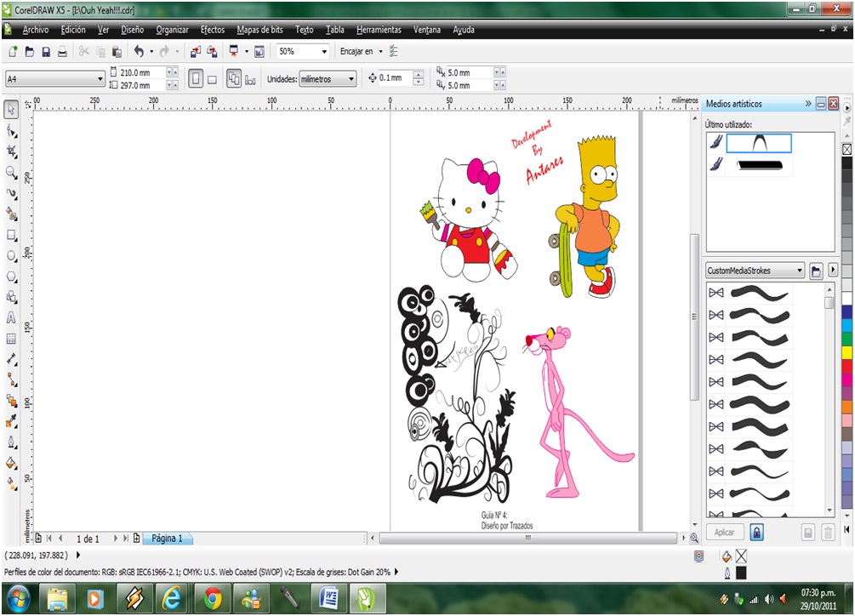
Task: Go to the next page arrow
Action: (x=115, y=539)
